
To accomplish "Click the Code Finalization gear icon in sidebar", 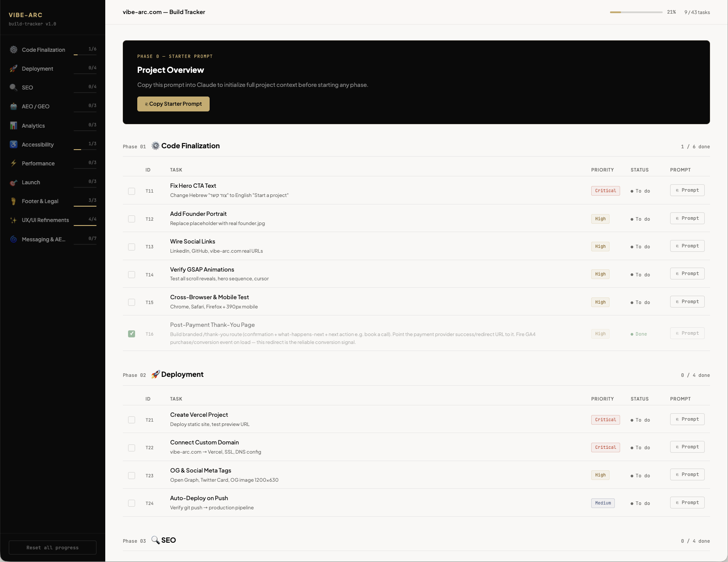I will click(14, 50).
